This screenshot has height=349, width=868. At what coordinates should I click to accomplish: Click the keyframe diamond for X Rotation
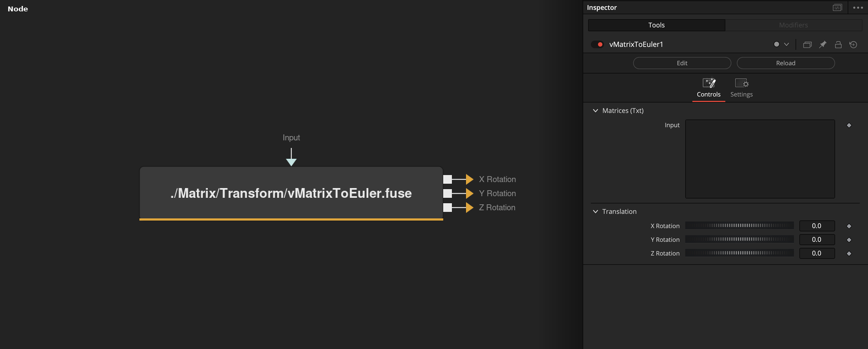(849, 226)
